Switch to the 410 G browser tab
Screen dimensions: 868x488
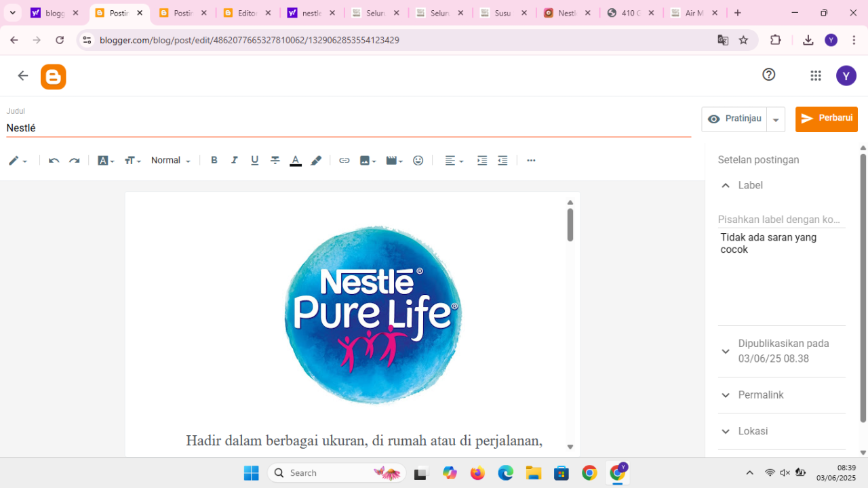(632, 13)
